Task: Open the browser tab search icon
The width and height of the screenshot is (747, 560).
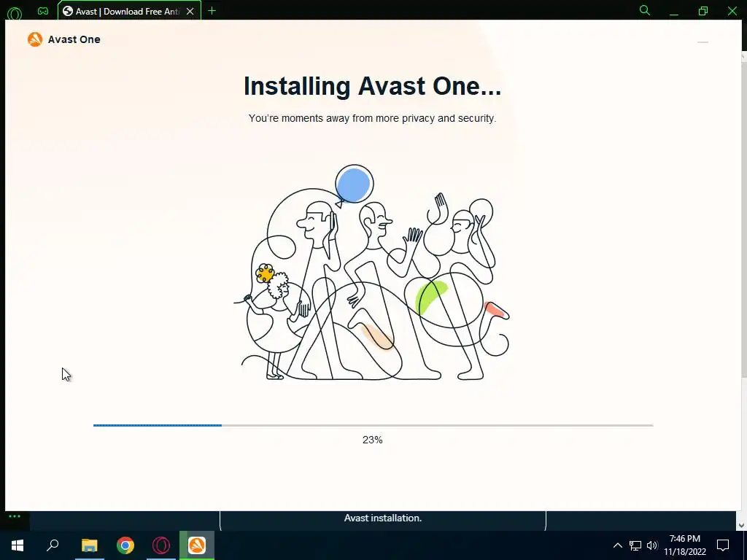Action: coord(645,10)
